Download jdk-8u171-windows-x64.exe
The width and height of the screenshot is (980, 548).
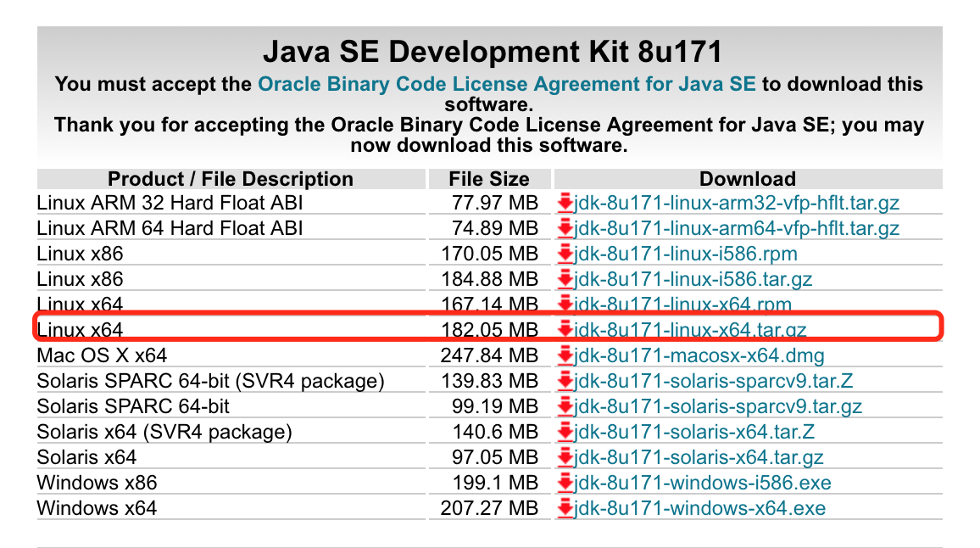[699, 508]
